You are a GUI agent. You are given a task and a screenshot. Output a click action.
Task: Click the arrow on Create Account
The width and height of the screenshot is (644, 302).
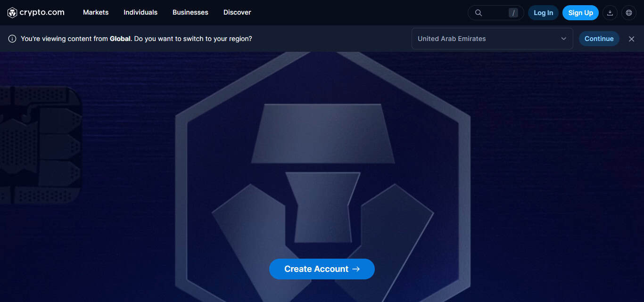356,269
